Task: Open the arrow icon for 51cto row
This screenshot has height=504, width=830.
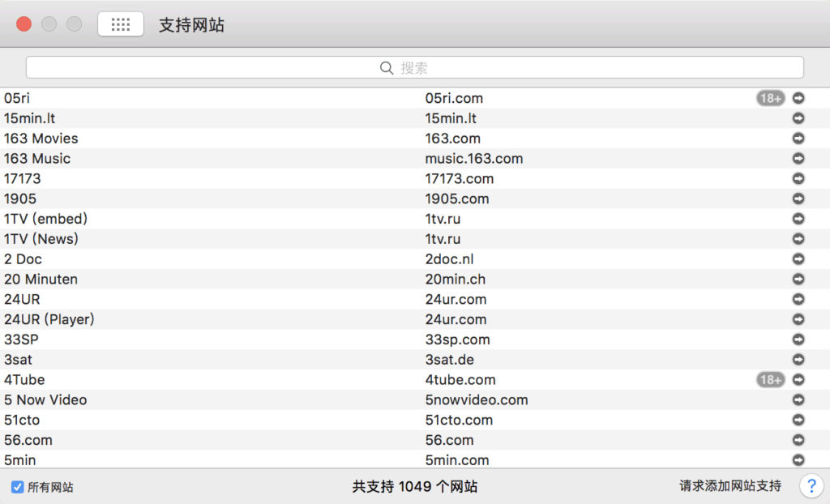Action: pyautogui.click(x=798, y=420)
